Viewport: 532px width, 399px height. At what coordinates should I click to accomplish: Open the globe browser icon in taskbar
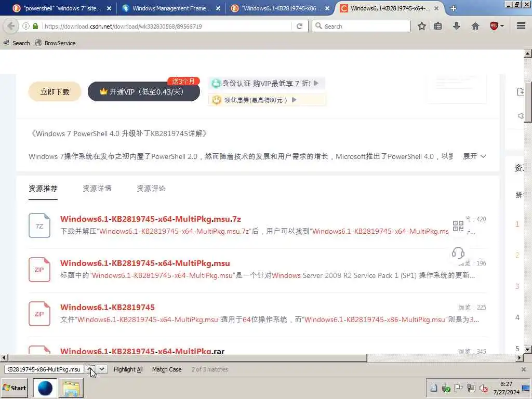45,388
